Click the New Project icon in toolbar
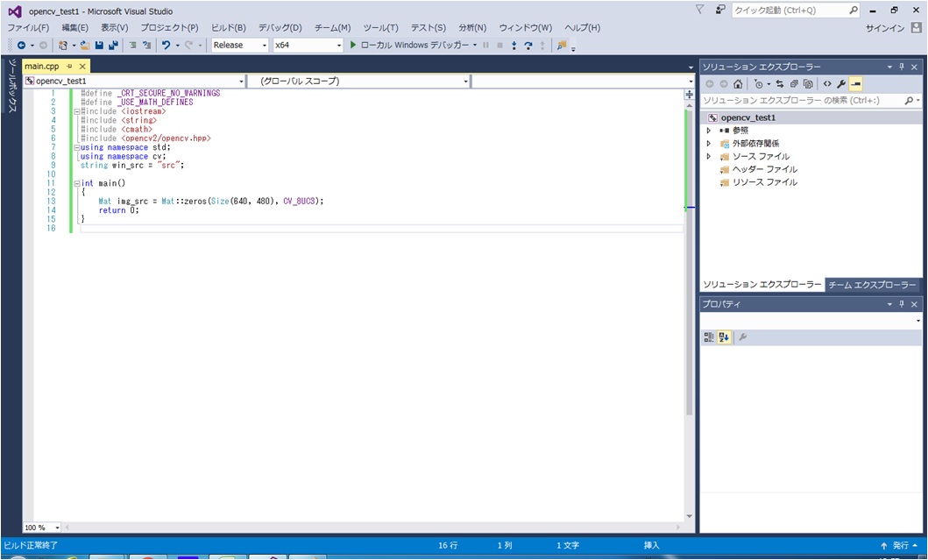 point(63,45)
